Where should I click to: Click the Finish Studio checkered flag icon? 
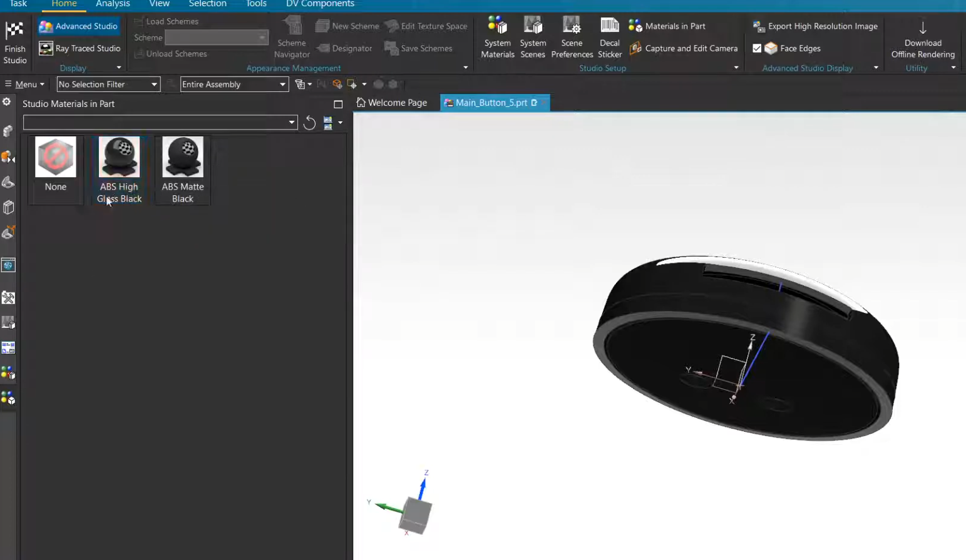(14, 30)
